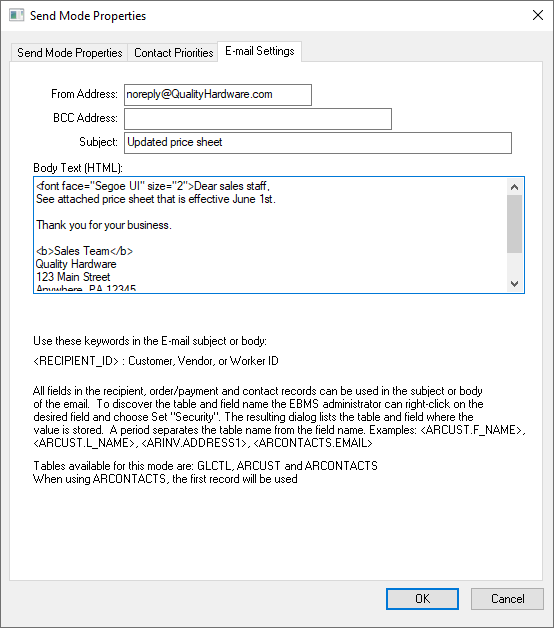
Task: Click the body text scrollbar thumb
Action: [x=515, y=224]
